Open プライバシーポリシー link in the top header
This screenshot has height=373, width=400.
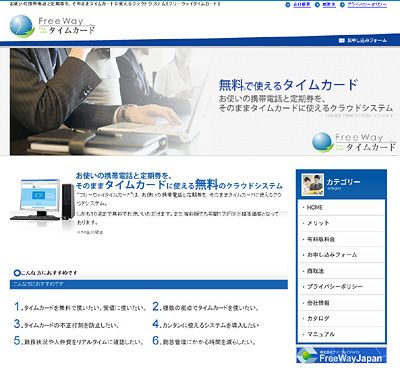[367, 5]
